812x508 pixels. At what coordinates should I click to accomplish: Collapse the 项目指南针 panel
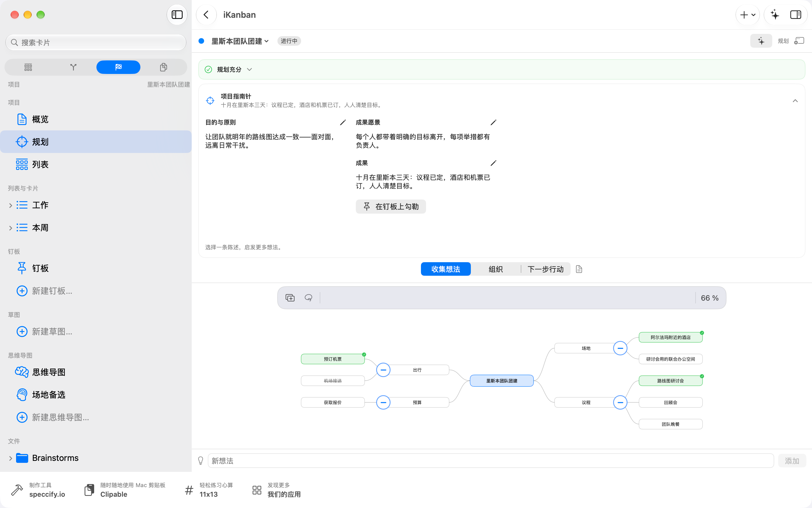tap(795, 101)
